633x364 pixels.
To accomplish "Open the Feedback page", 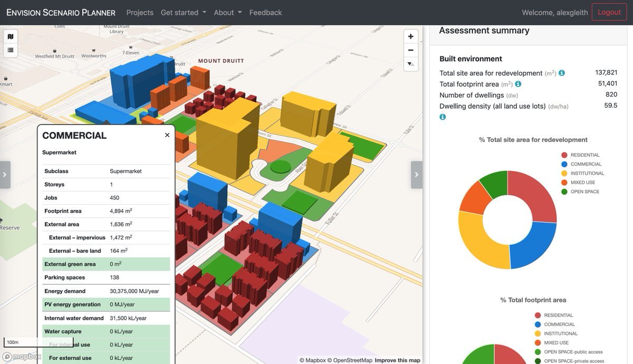I will [265, 13].
